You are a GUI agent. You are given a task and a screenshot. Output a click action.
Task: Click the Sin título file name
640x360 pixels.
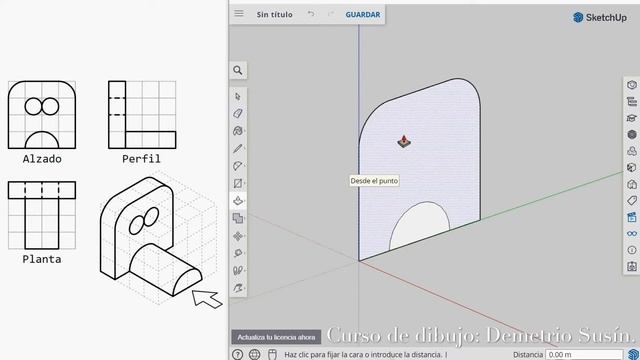point(274,14)
